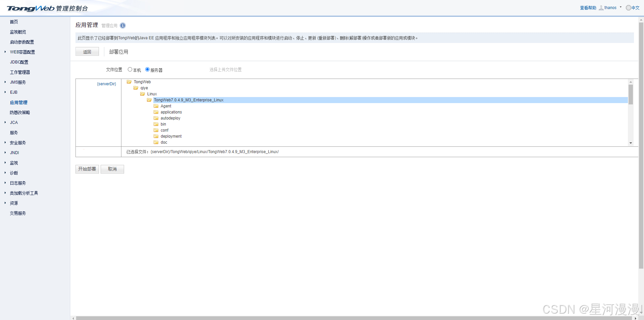This screenshot has height=320, width=644.
Task: Open the 查看帮助 link
Action: (x=588, y=8)
